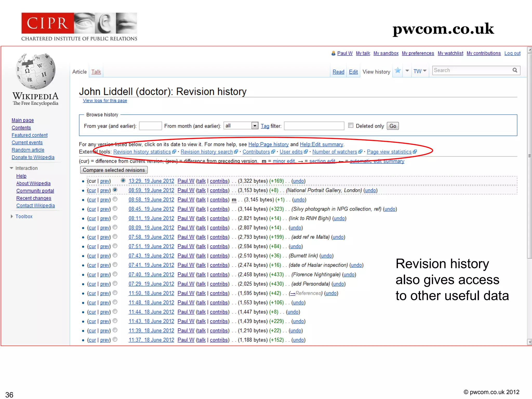Viewport: 532px width, 399px height.
Task: Open the dropdown arrow next to the star
Action: tap(407, 71)
